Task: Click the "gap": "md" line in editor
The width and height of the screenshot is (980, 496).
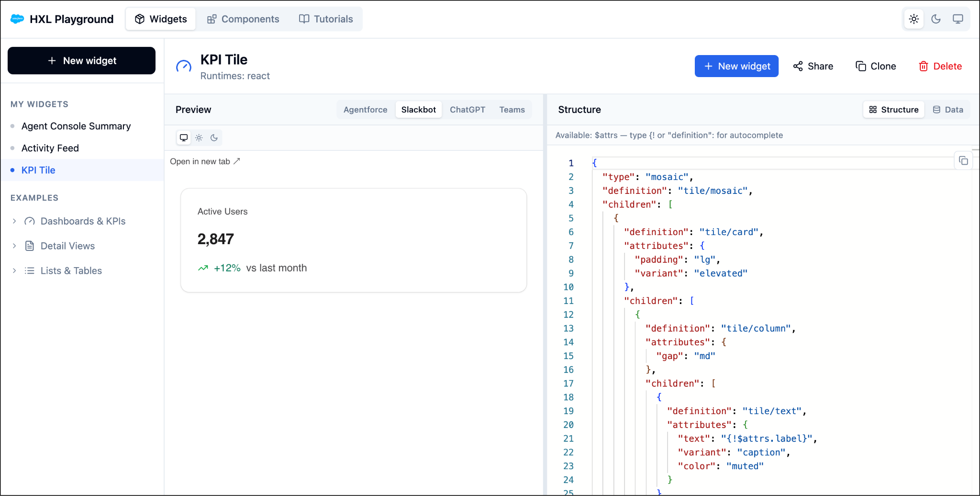Action: 685,356
